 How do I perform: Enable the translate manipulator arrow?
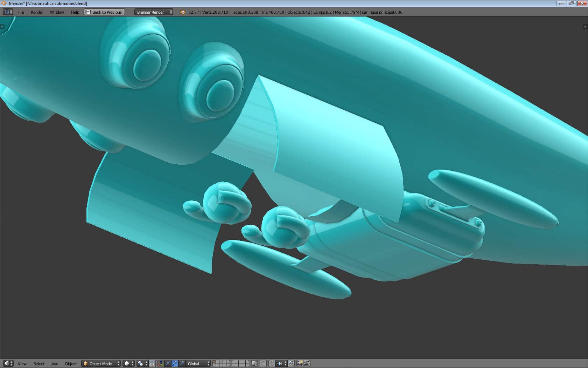(168, 363)
